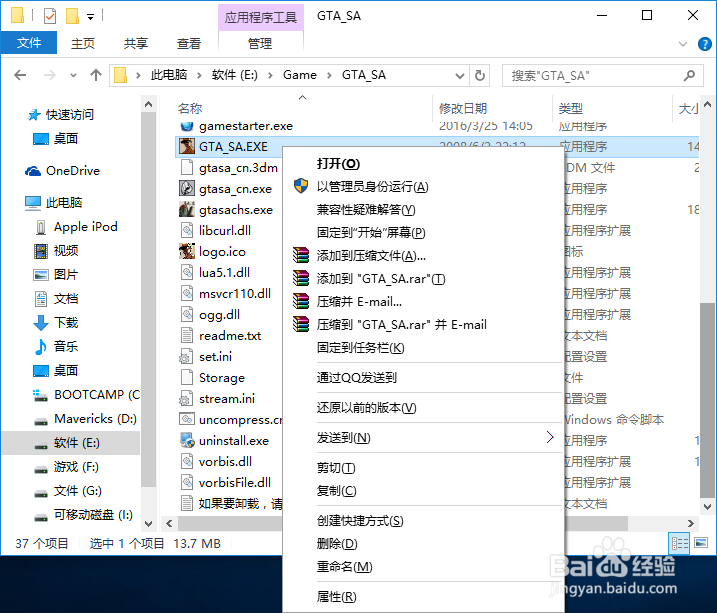Click the file list vertical scrollbar thumb
Image resolution: width=717 pixels, height=613 pixels.
pyautogui.click(x=707, y=400)
